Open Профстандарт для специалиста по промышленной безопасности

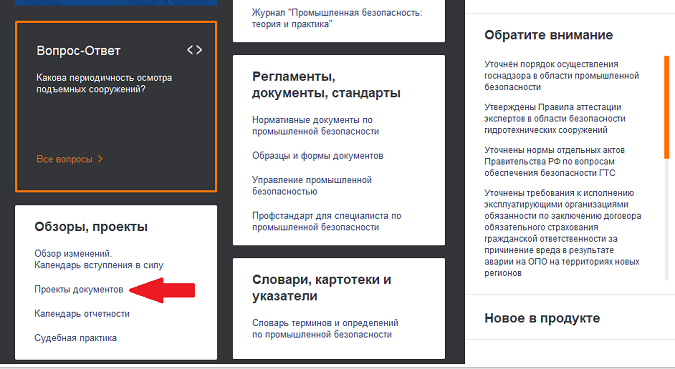[327, 221]
